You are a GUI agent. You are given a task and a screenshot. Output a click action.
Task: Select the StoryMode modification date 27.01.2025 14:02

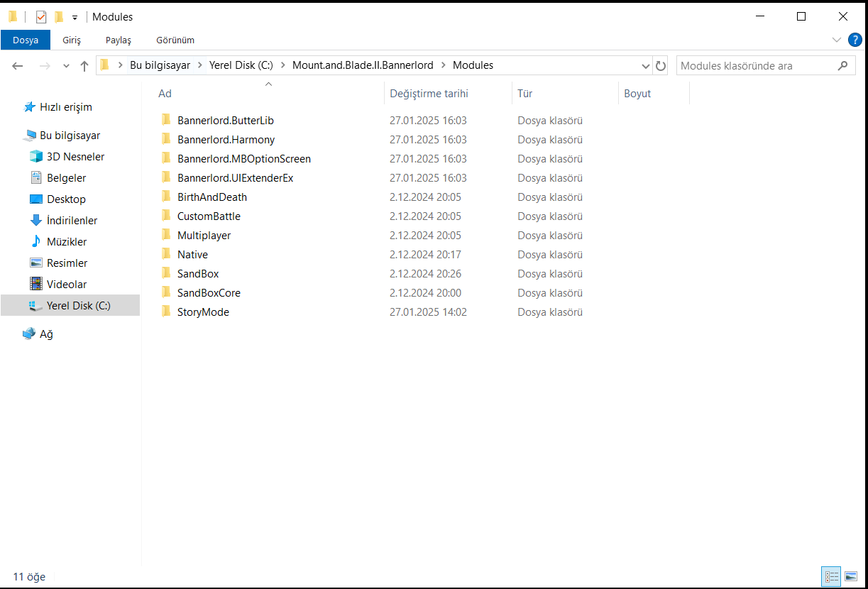pos(428,312)
